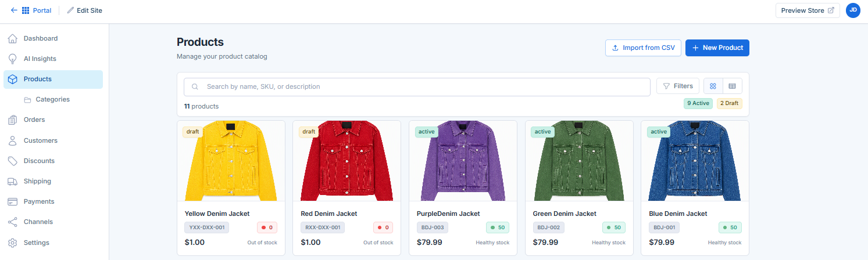This screenshot has height=260, width=868.
Task: Focus the product search field
Action: coord(417,86)
